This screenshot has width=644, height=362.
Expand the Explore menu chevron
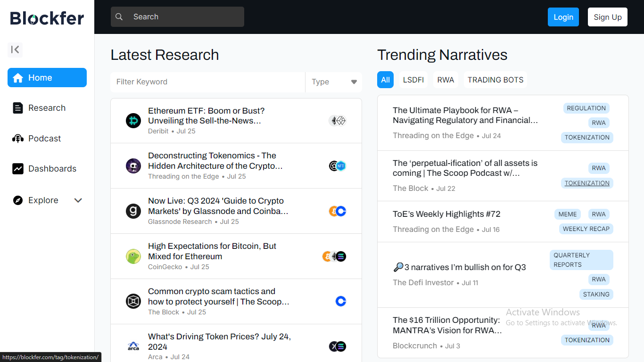click(x=78, y=200)
